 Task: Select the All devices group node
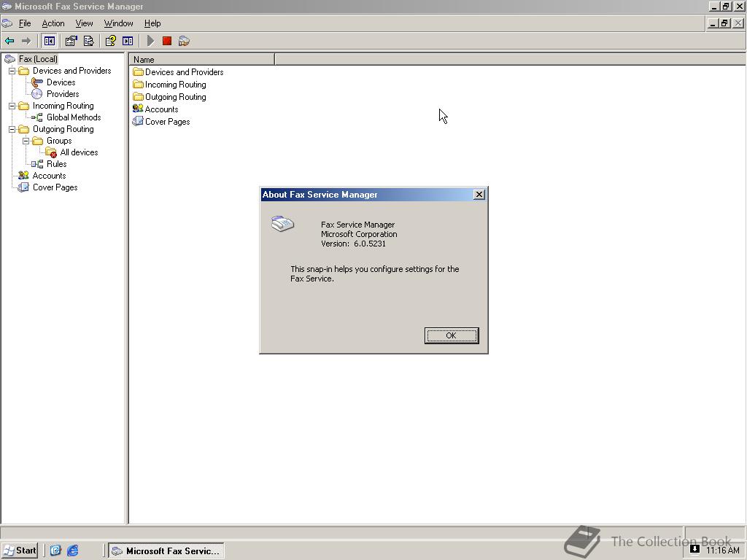[x=79, y=152]
